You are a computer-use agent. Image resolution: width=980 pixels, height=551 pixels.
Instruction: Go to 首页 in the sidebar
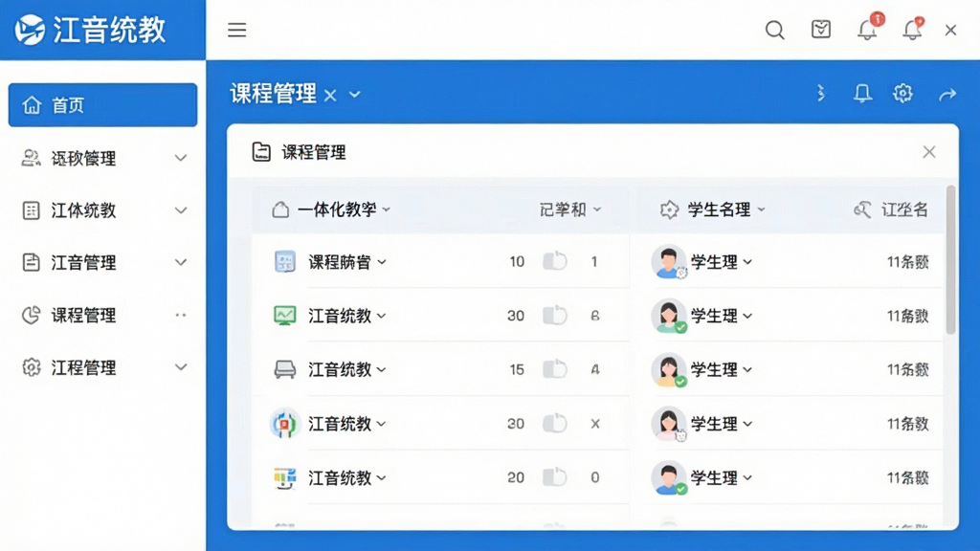[x=102, y=105]
